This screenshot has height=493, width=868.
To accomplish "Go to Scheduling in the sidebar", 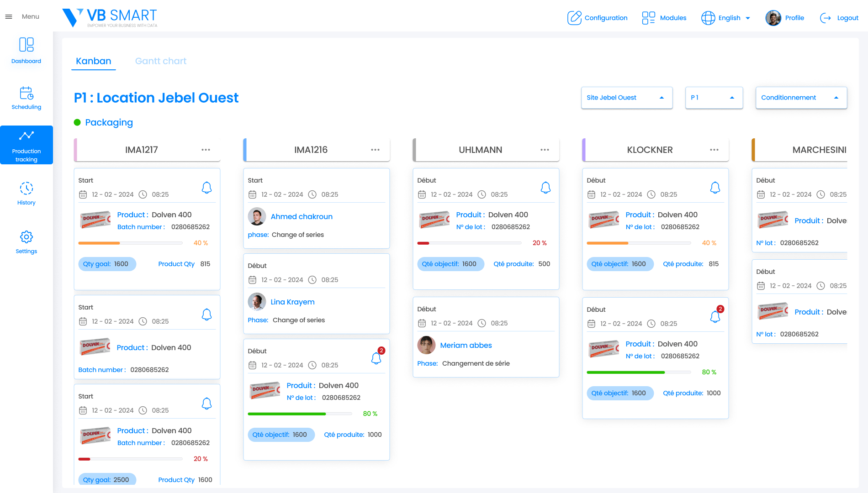I will pos(26,98).
